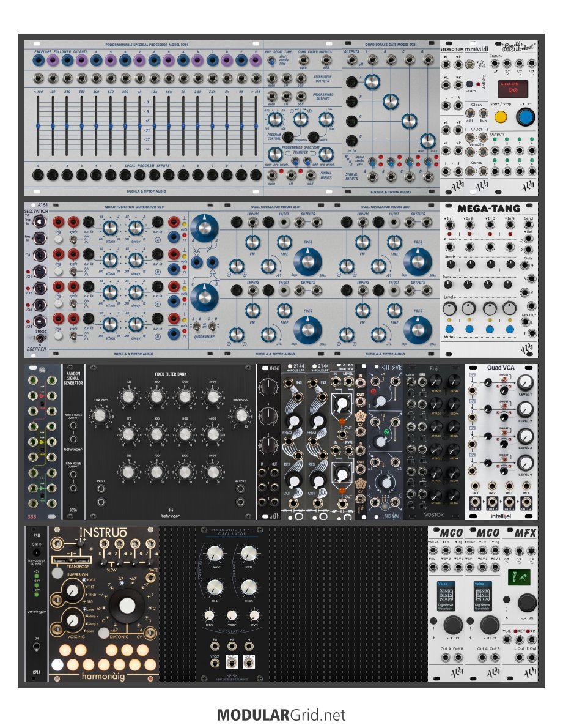Click the Coarse knob on Harmonic Shift Oscillator

pyautogui.click(x=214, y=554)
